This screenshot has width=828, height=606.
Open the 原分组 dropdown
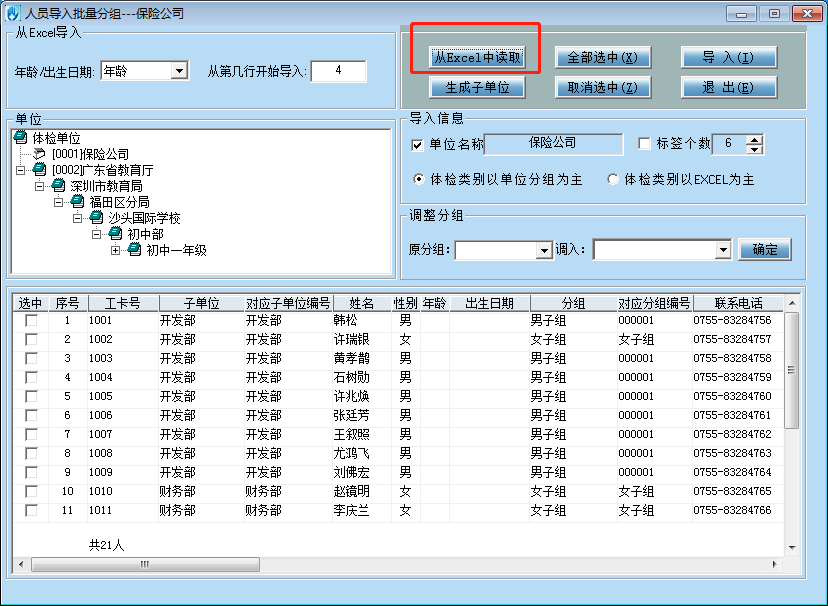pyautogui.click(x=544, y=251)
